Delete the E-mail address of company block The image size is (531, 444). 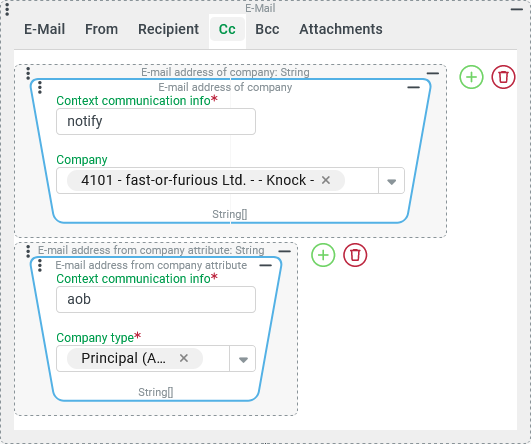503,77
